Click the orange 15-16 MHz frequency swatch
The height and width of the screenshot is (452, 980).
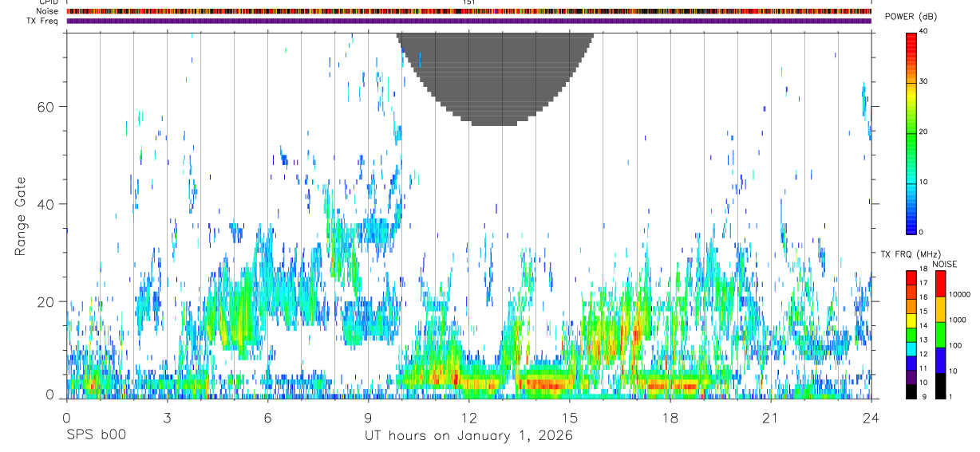(x=911, y=307)
